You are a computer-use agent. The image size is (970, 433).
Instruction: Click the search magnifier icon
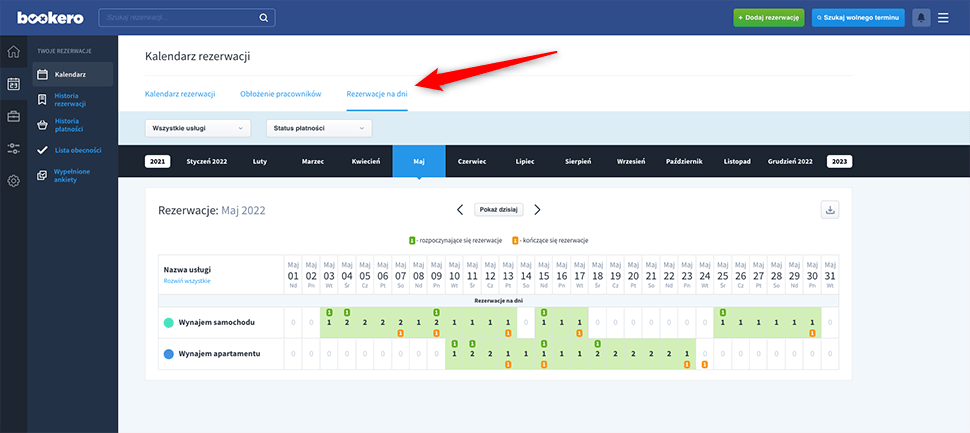(x=264, y=18)
